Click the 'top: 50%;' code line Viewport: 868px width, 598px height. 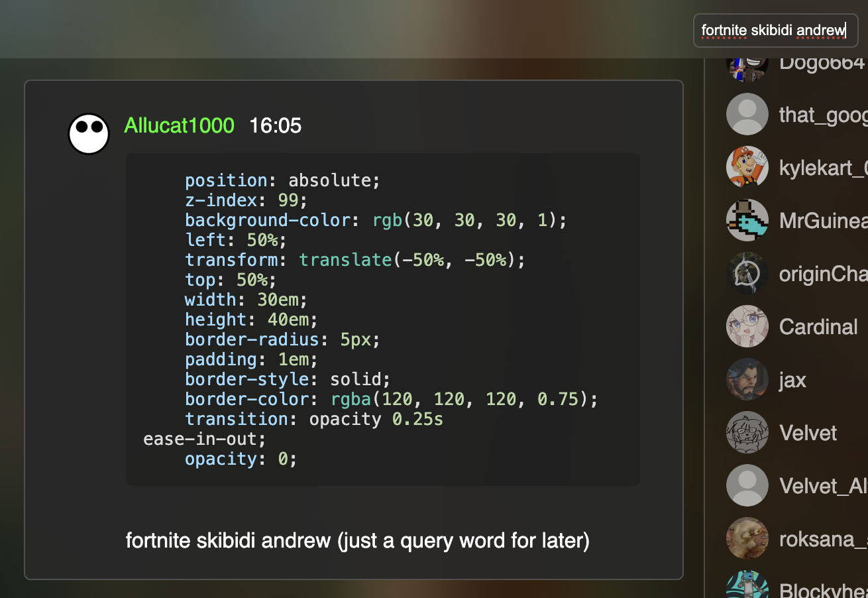(x=231, y=280)
